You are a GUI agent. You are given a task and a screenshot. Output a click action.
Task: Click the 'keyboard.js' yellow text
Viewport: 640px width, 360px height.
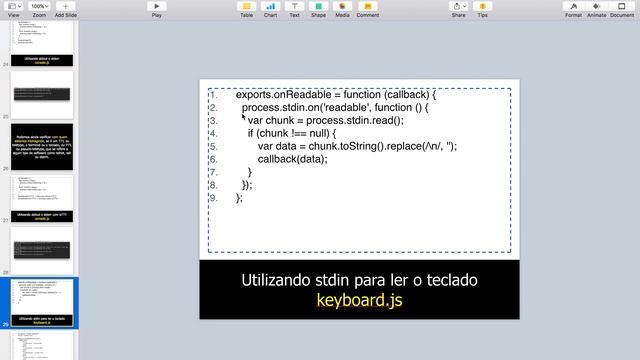pos(360,300)
